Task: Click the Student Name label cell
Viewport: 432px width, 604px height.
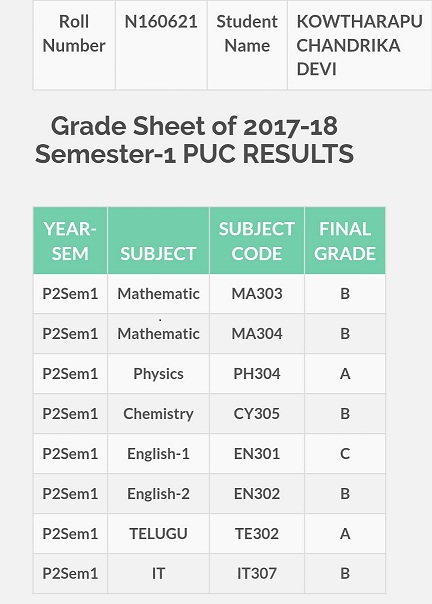Action: (247, 45)
